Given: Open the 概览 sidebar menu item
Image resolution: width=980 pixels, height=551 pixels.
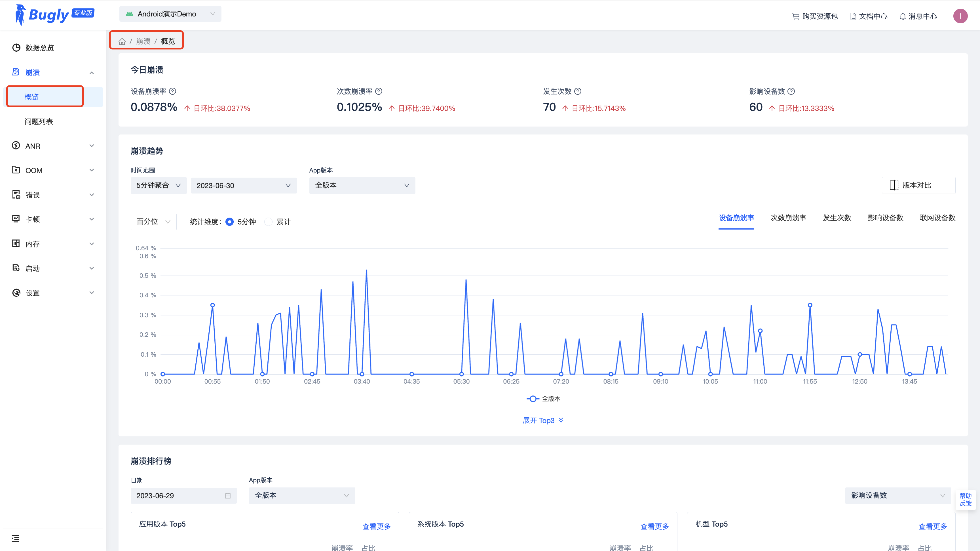Looking at the screenshot, I should 53,97.
